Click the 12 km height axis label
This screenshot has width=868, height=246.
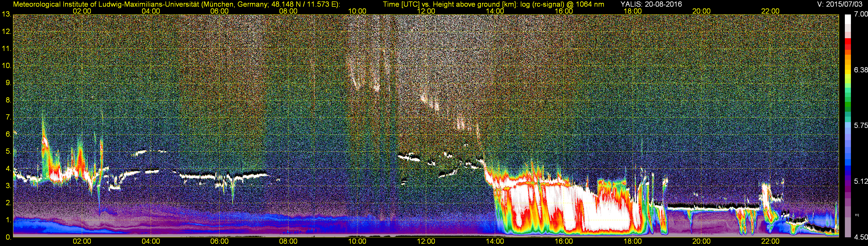[6, 32]
